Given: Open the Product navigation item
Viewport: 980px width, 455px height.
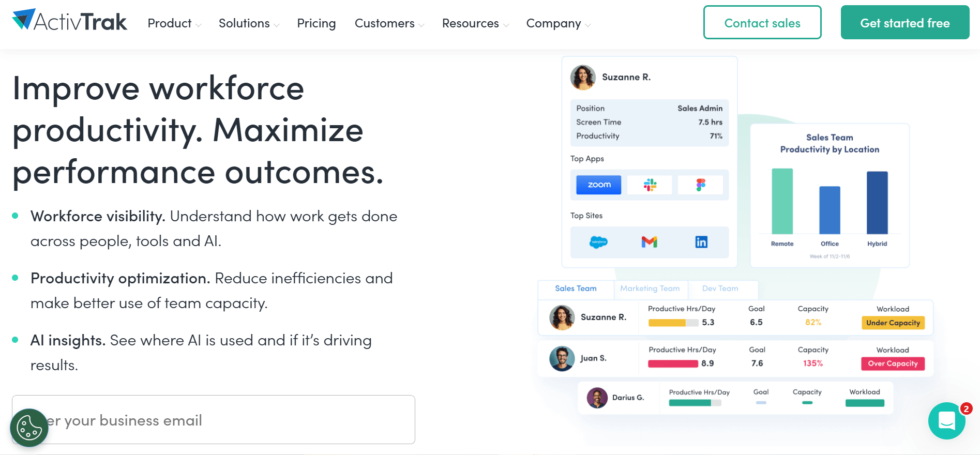Looking at the screenshot, I should tap(170, 23).
